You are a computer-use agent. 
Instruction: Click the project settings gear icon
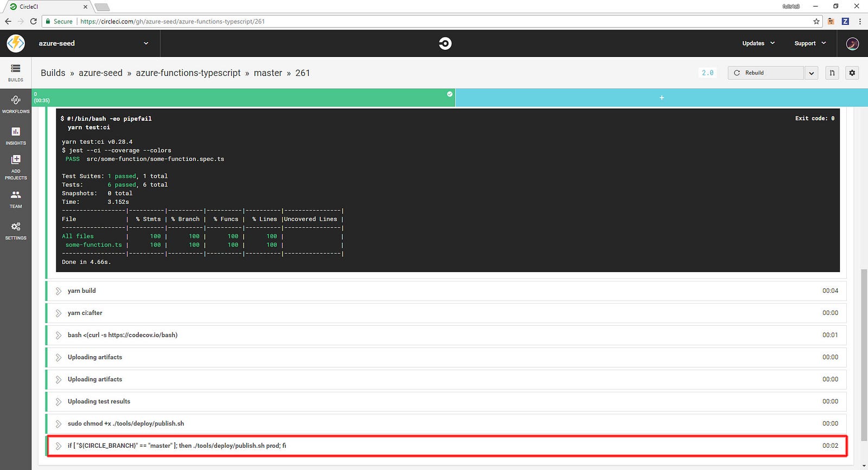coord(852,73)
